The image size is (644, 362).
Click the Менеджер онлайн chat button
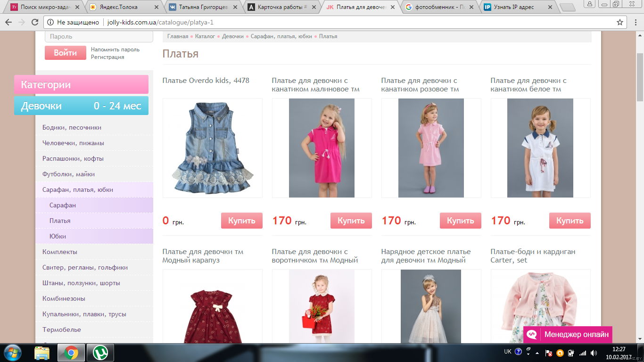[568, 335]
